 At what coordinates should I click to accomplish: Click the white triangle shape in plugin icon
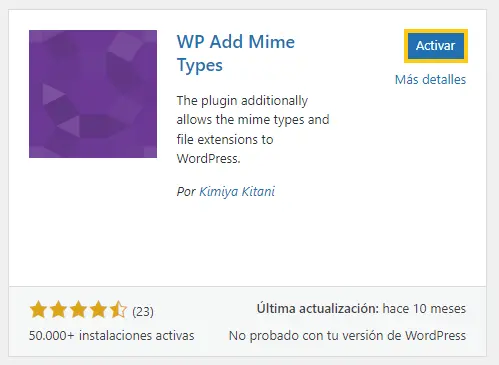[x=52, y=94]
